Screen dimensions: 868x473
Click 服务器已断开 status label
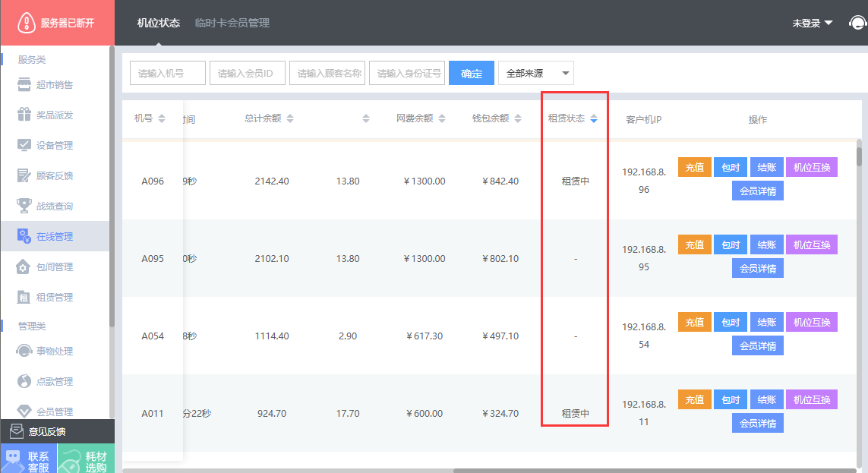pyautogui.click(x=68, y=23)
